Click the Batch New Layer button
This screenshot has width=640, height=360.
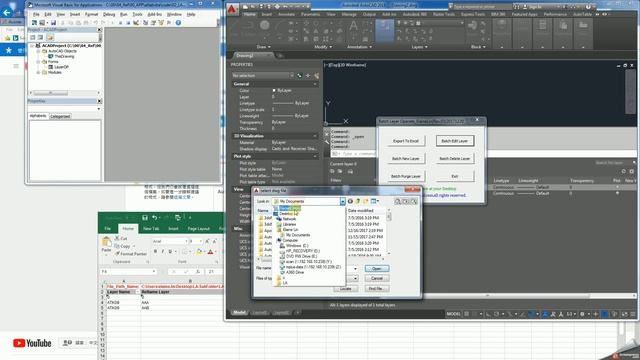406,158
